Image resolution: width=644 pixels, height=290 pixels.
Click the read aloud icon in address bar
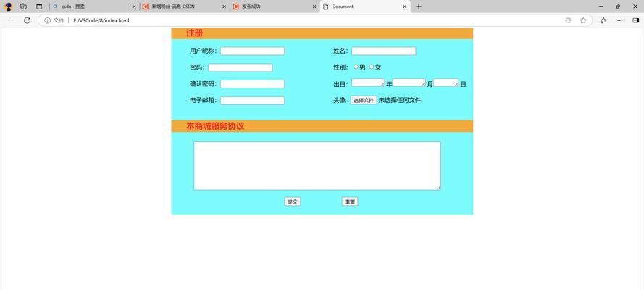568,20
